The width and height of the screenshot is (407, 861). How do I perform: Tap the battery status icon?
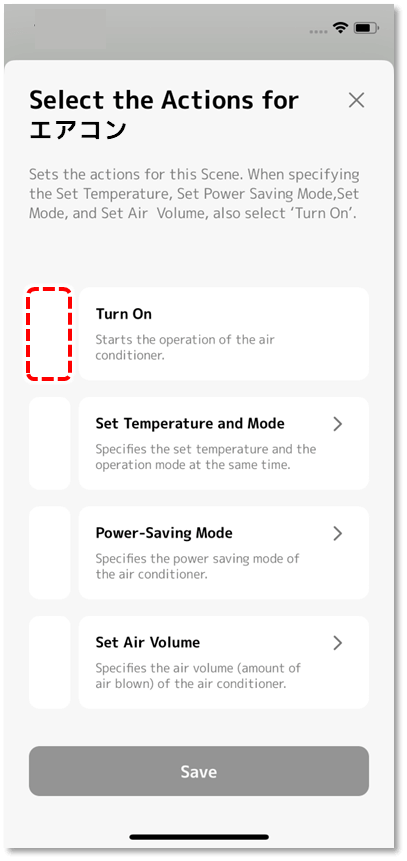tap(364, 29)
